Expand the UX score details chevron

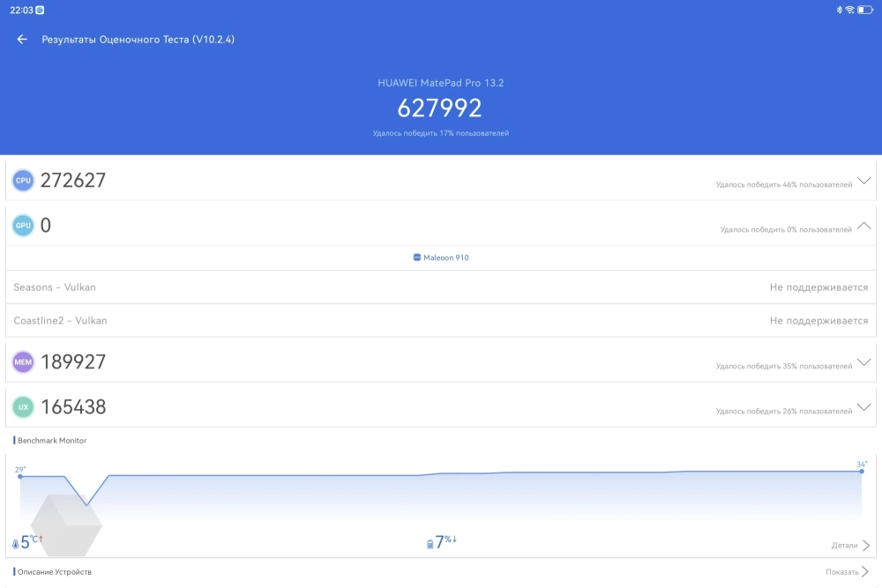click(863, 408)
